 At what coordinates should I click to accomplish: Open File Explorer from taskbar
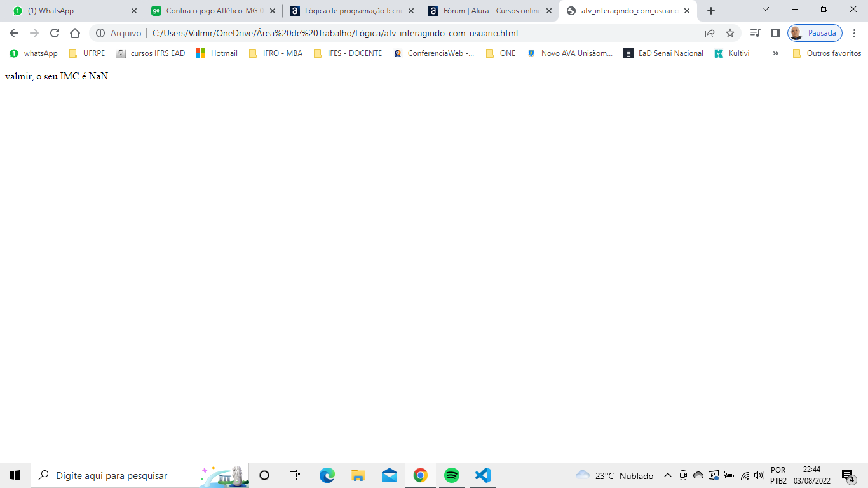click(x=358, y=475)
